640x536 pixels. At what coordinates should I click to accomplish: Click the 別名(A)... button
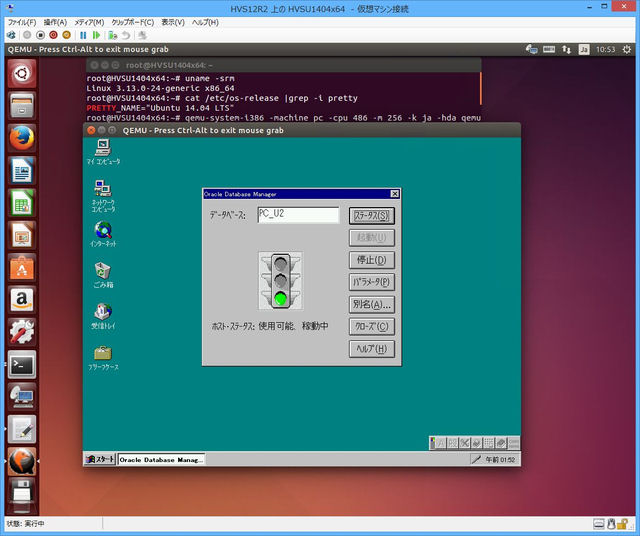(x=372, y=305)
